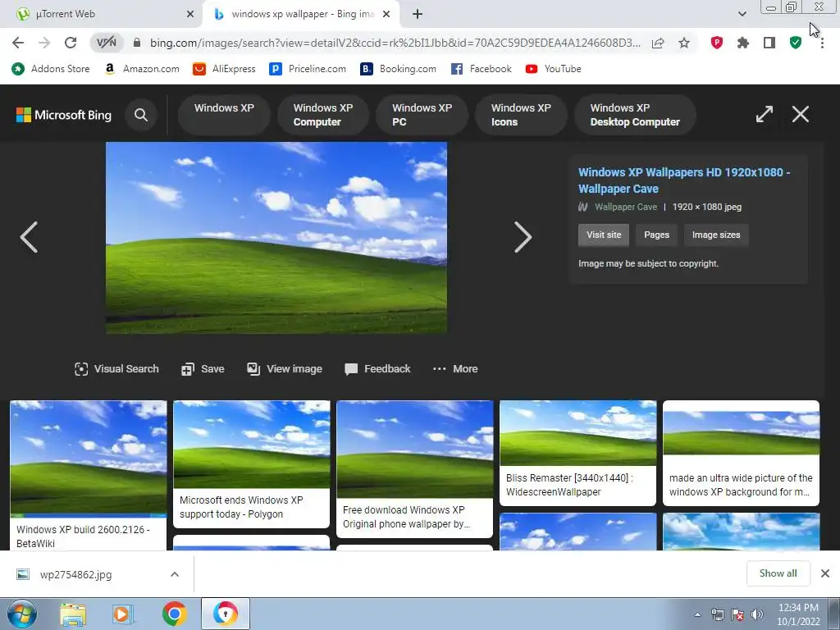Screen dimensions: 840x630
Task: Open Booking.com bookmark
Action: click(398, 69)
